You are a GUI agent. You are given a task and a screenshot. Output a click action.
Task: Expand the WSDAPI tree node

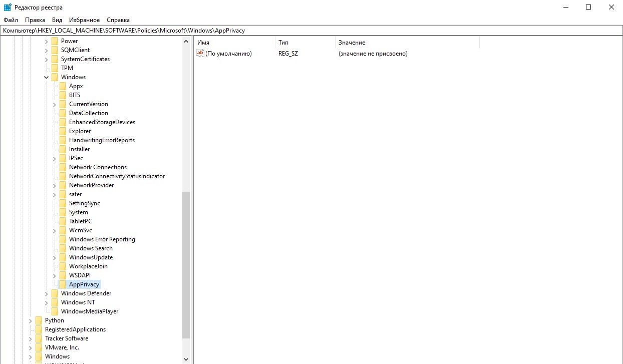55,275
